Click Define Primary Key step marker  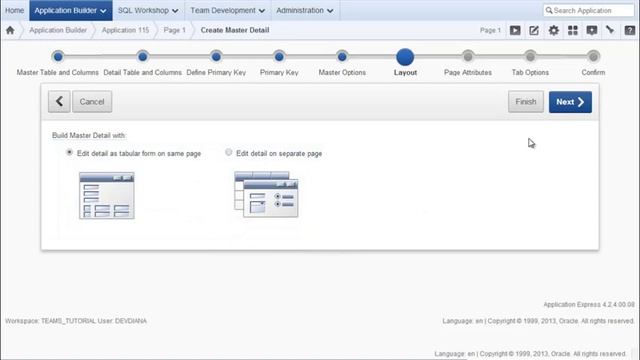pos(216,57)
